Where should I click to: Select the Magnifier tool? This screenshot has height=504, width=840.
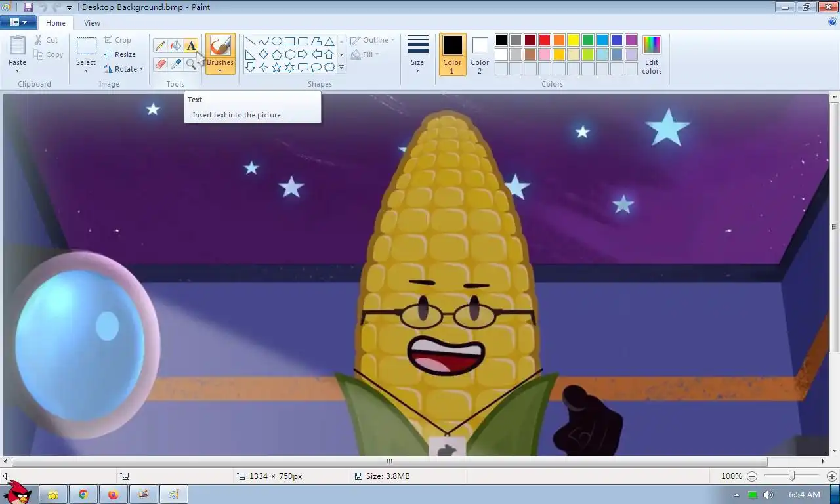(190, 64)
